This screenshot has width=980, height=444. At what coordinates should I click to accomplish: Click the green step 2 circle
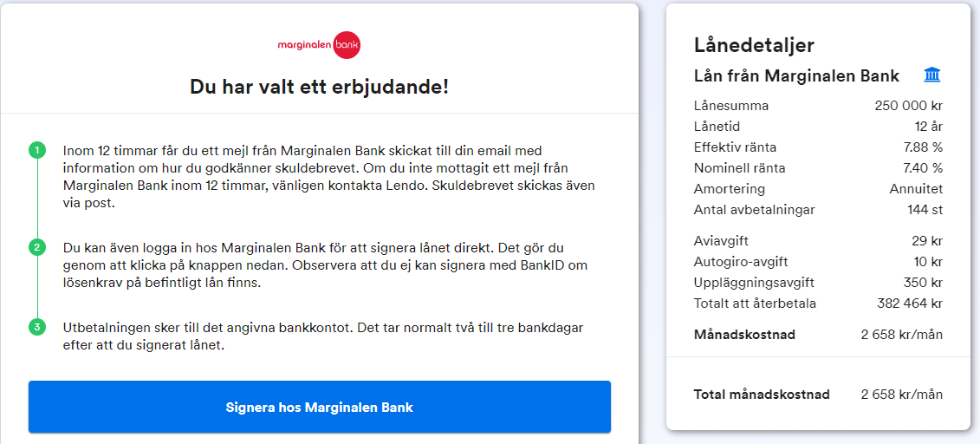pyautogui.click(x=36, y=247)
